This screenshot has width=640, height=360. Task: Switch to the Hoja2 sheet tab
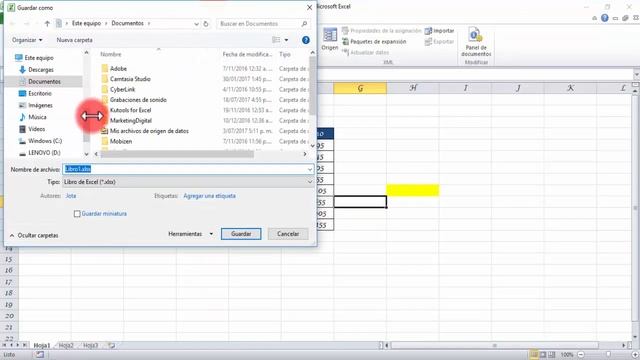pos(66,345)
